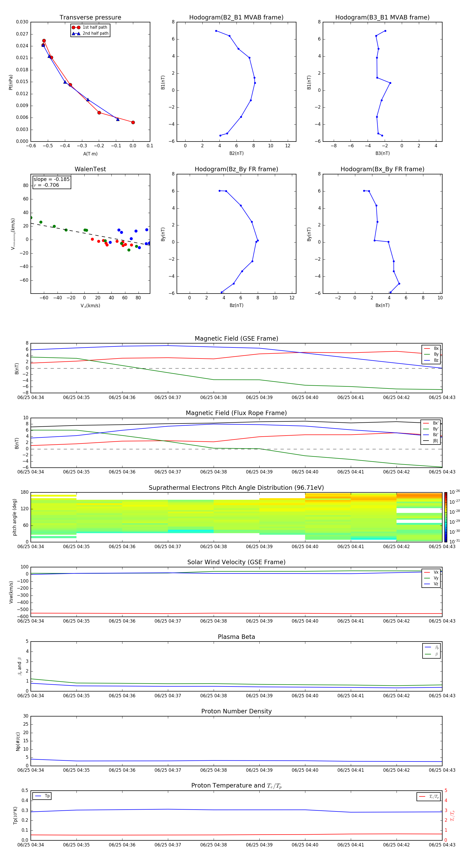Click the "2nd half path" legend entry

tap(90, 33)
